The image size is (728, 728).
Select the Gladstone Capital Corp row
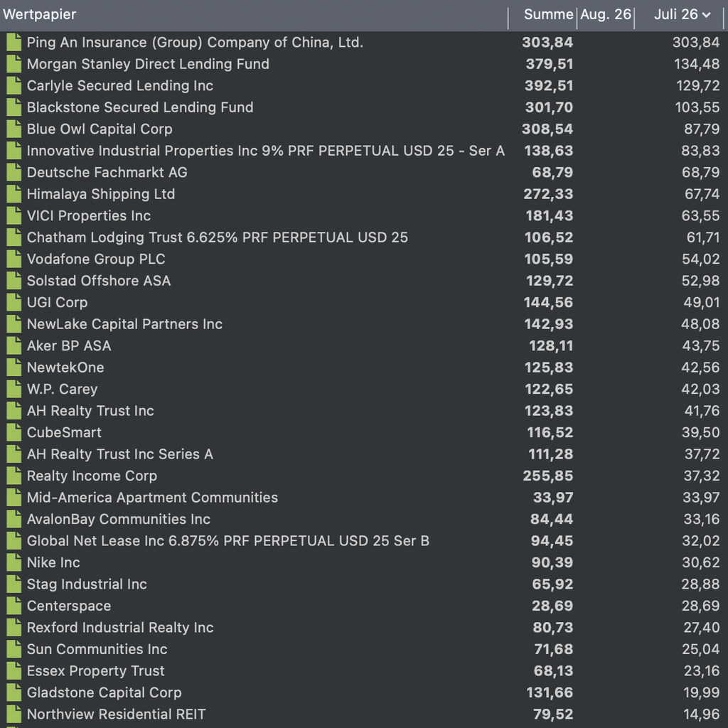coord(364,692)
